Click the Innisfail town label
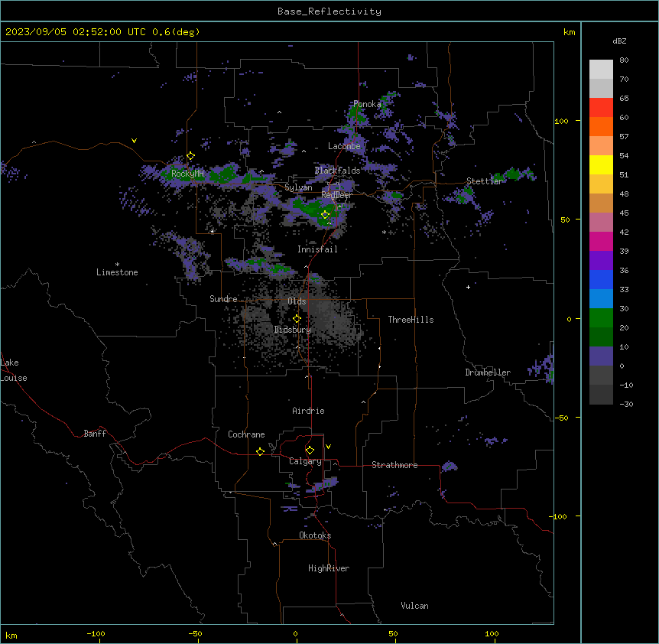659x644 pixels. tap(317, 249)
